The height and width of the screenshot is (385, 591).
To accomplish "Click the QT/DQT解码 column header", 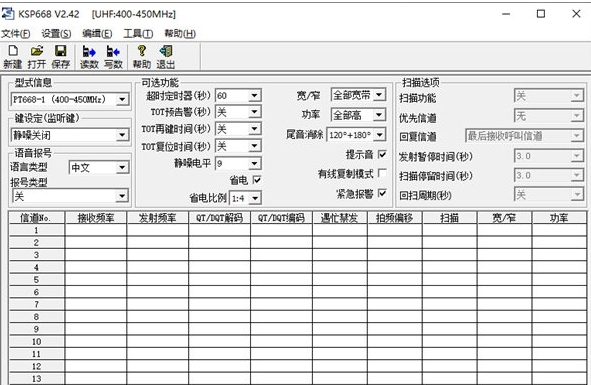I will click(219, 218).
